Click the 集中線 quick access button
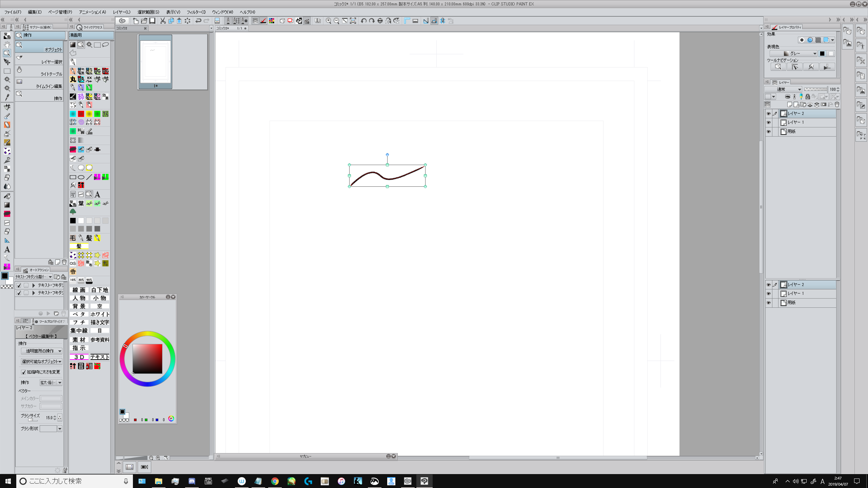Screen dimensions: 868x488 pos(79,330)
